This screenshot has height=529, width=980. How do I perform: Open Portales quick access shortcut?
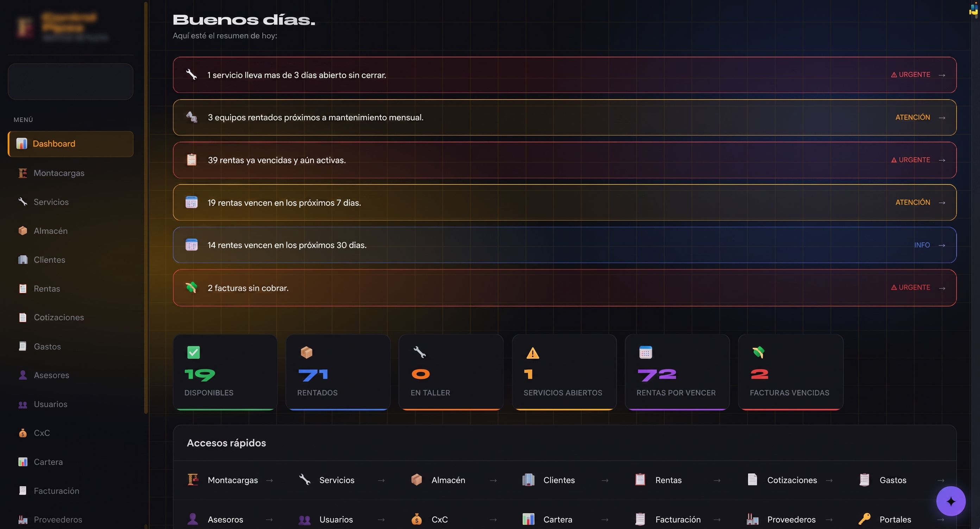point(902,519)
